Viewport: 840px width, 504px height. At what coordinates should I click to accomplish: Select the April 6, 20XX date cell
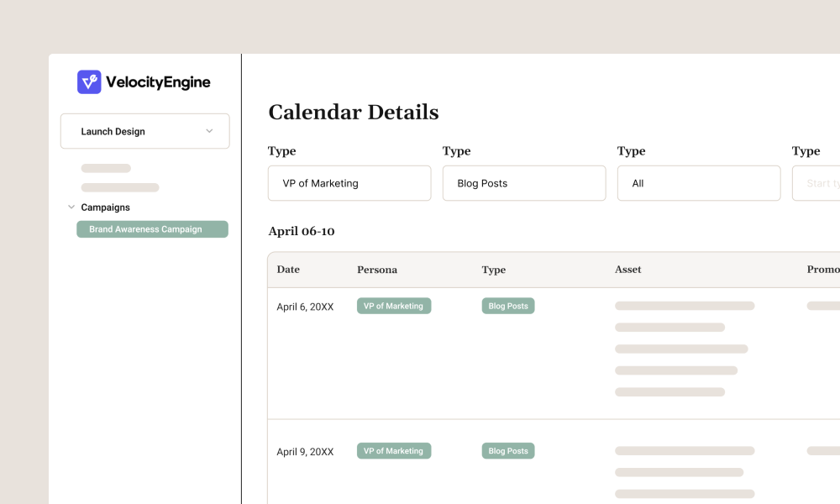305,307
